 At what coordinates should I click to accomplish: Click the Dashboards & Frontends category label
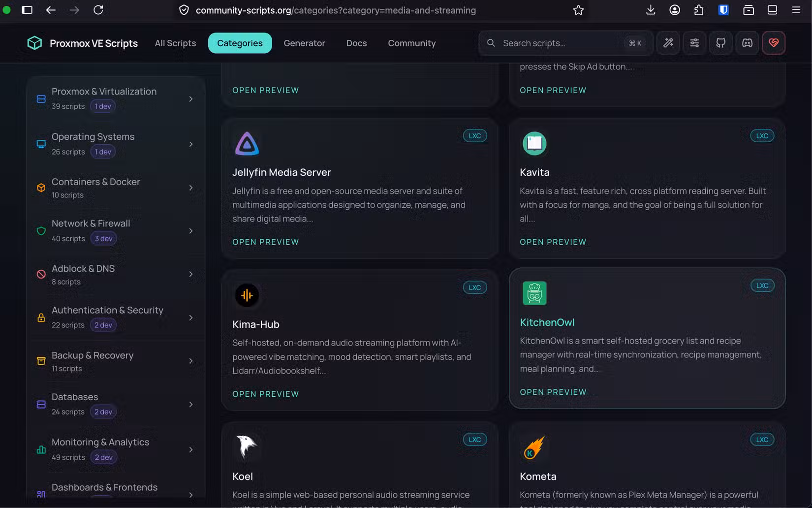tap(105, 487)
